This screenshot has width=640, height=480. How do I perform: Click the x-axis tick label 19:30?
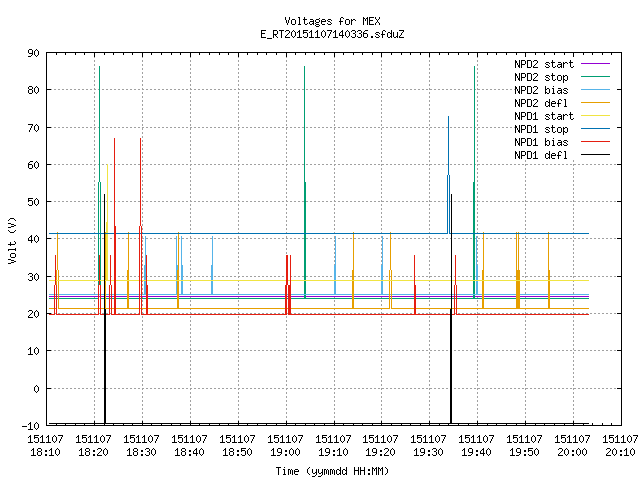point(428,452)
